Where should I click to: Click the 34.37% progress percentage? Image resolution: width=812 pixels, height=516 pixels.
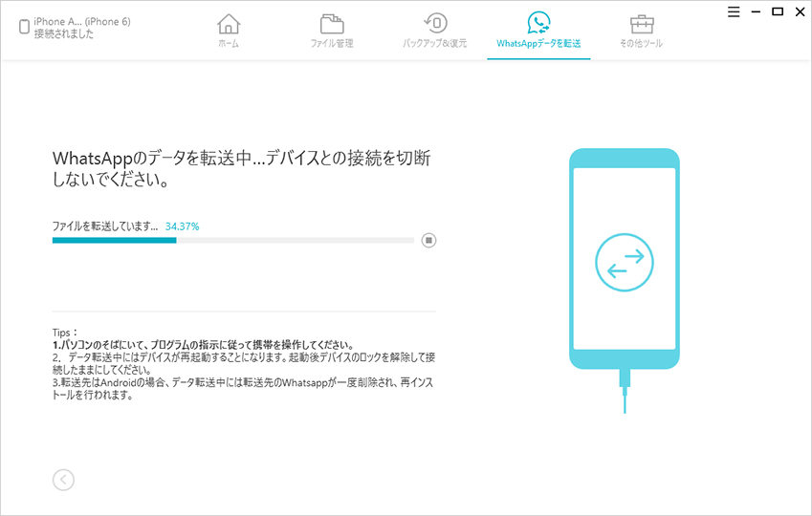183,226
